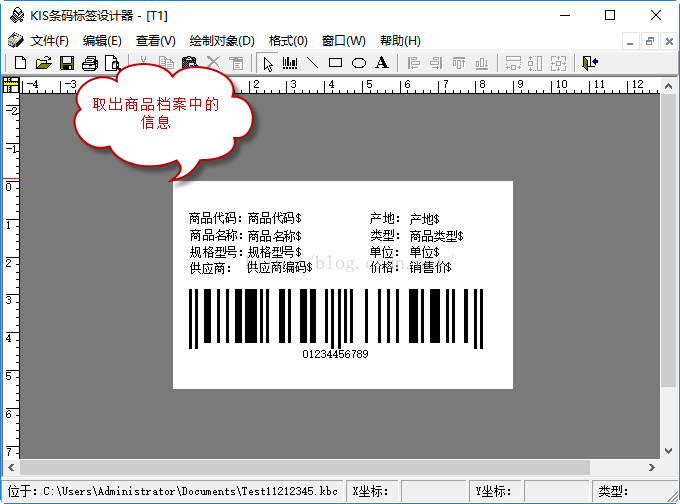Open print preview

pos(112,63)
